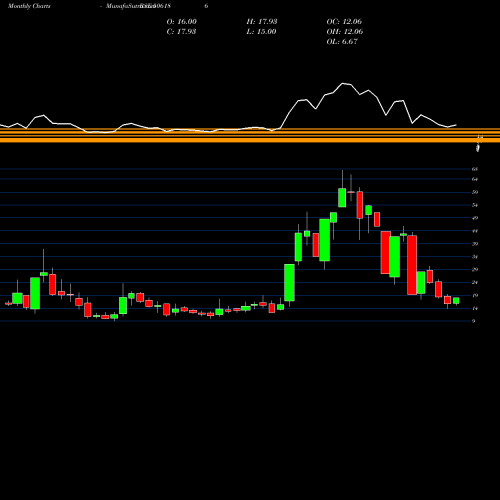500x500 pixels.
Task: Click the 59 price axis label
Action: coord(475,192)
